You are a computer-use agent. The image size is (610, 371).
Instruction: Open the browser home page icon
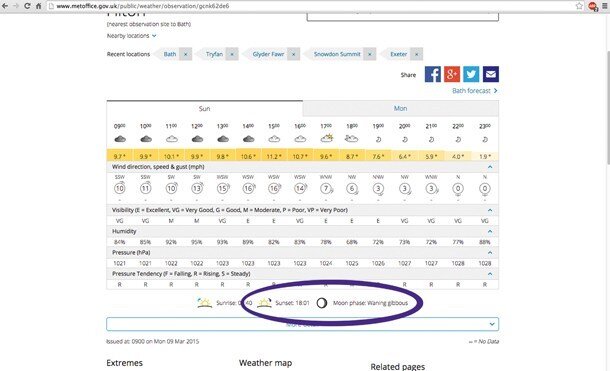click(39, 6)
